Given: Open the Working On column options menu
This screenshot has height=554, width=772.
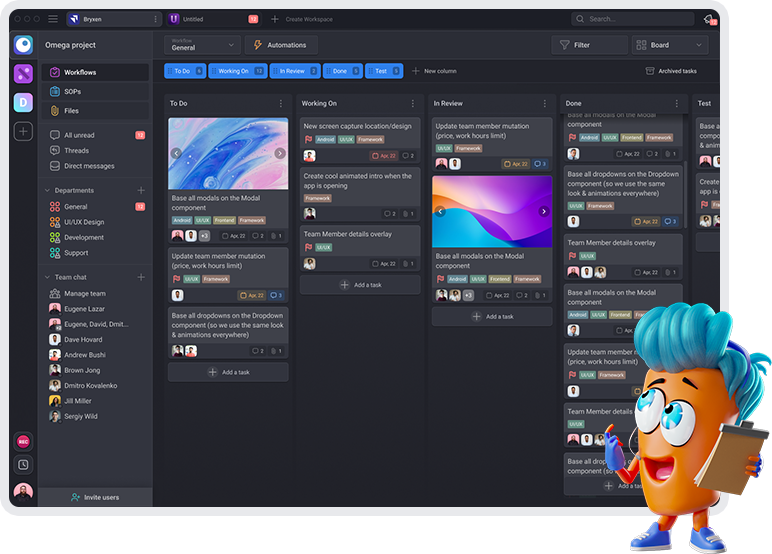Looking at the screenshot, I should click(x=413, y=103).
